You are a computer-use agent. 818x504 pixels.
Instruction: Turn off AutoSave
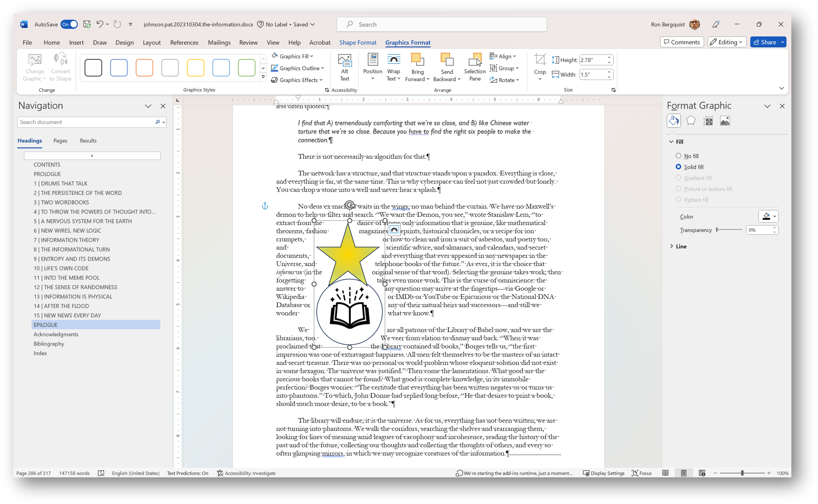tap(69, 24)
